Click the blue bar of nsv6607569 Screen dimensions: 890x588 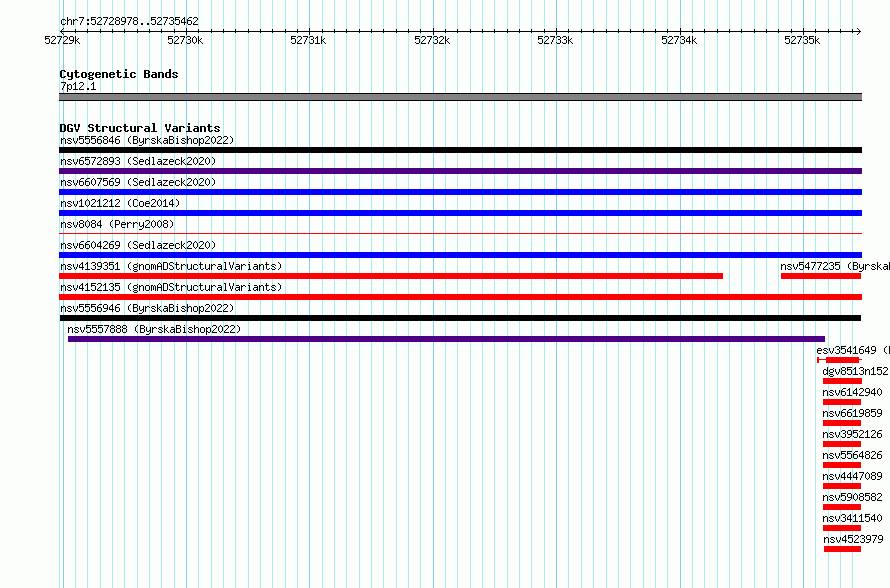point(460,192)
